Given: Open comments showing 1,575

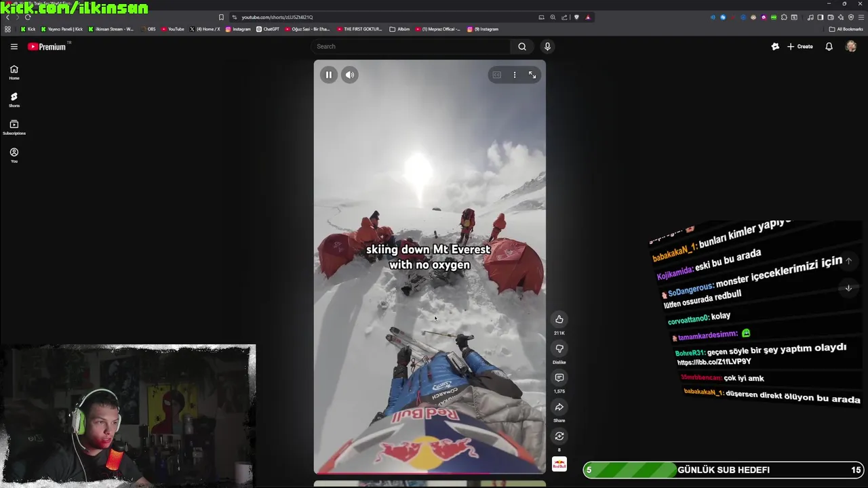Looking at the screenshot, I should point(559,378).
